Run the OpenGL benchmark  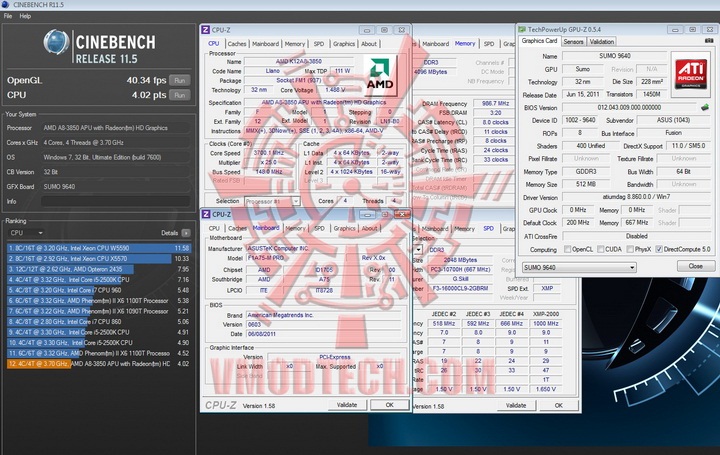180,80
